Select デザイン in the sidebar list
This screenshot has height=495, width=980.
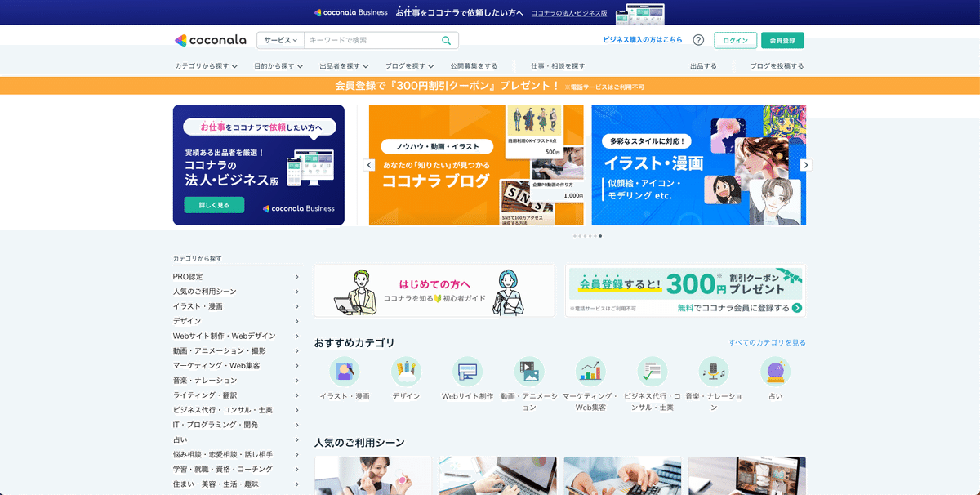tap(187, 321)
